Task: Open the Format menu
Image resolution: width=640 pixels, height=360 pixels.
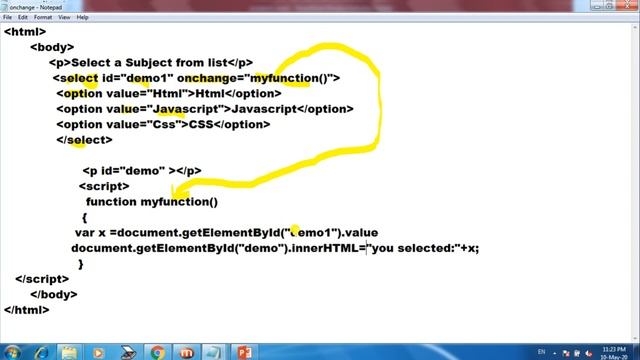Action: click(x=43, y=17)
